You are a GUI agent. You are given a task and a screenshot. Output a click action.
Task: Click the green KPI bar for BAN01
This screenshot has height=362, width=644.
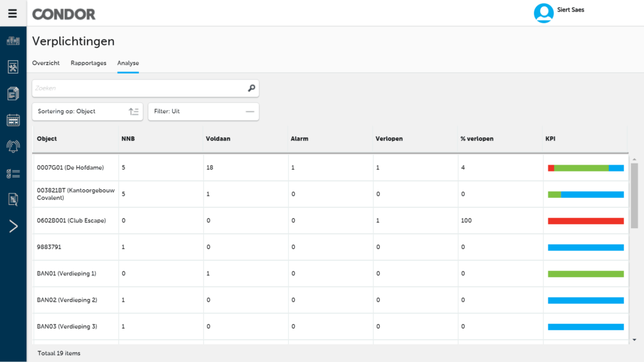586,274
